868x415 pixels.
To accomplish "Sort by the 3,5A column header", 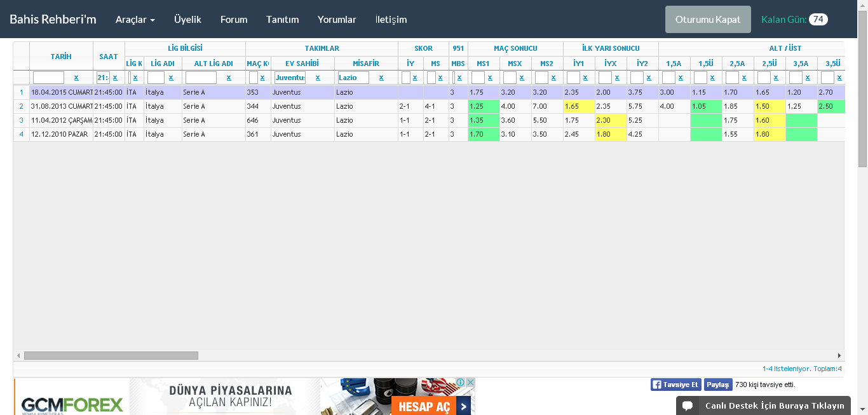I will click(x=801, y=64).
